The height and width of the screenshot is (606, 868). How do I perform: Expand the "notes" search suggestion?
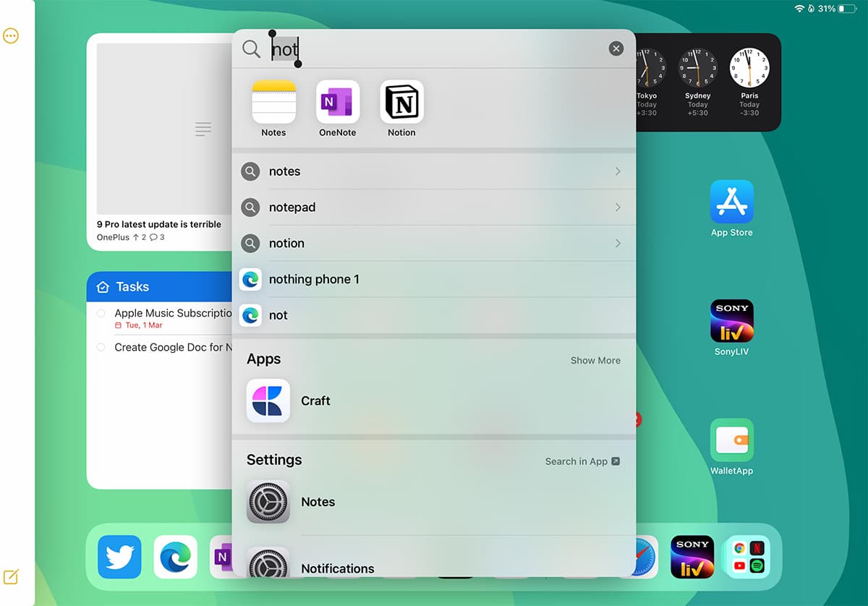618,171
